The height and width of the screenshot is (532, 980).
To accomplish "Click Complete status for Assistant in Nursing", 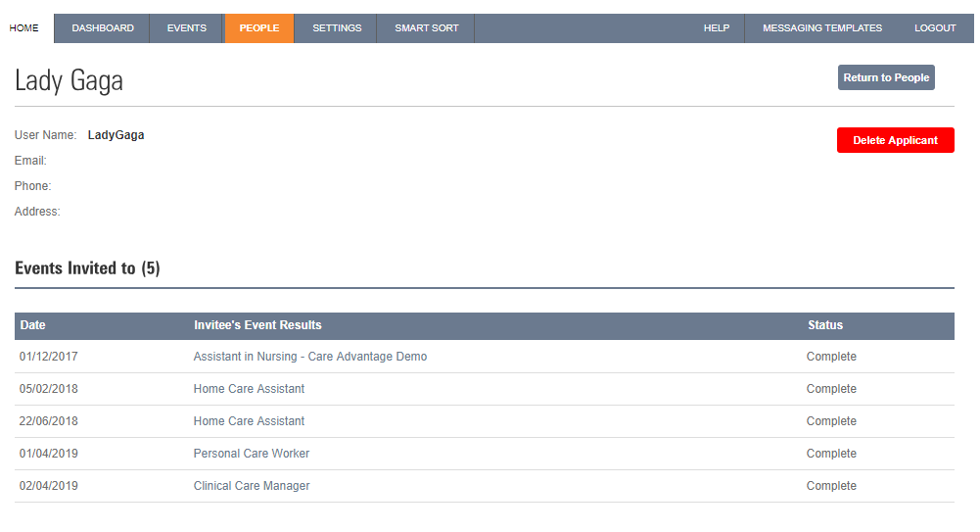I will click(831, 357).
